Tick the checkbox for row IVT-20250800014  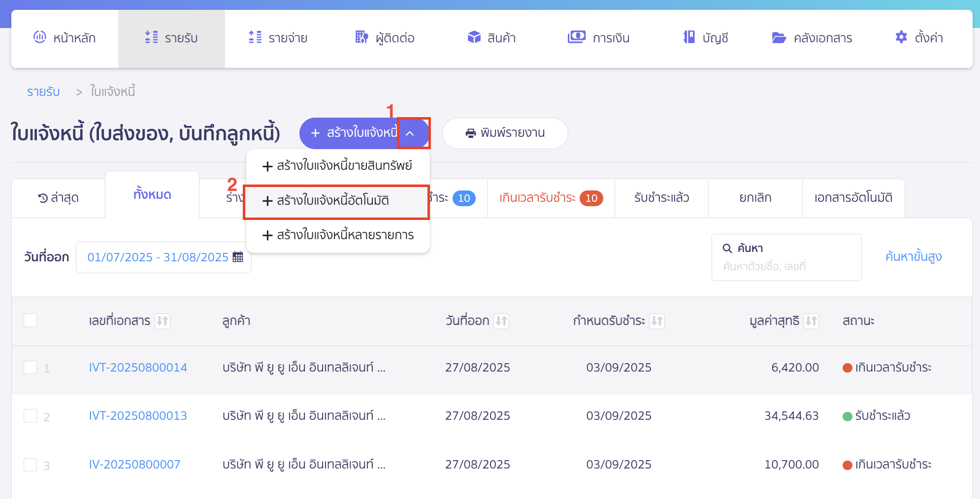click(30, 367)
